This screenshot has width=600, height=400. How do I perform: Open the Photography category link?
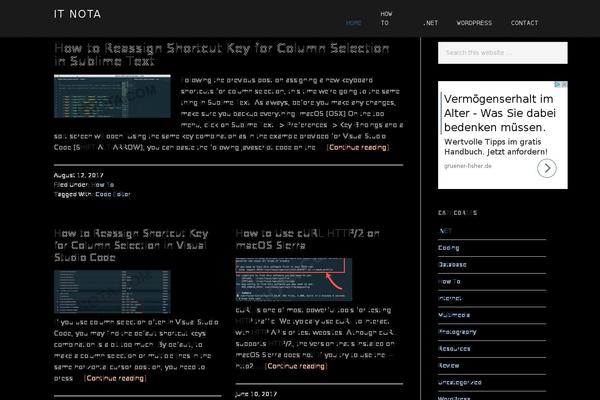(x=456, y=331)
